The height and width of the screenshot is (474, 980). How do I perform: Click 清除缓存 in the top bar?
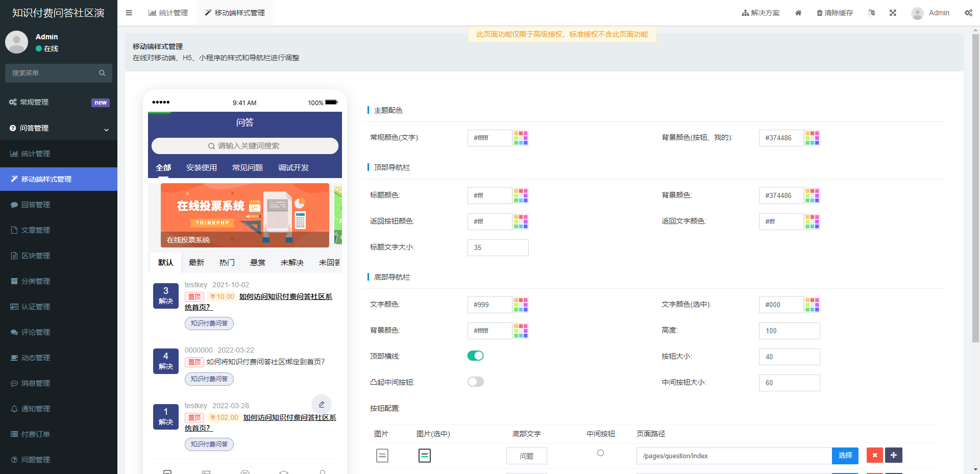(835, 13)
